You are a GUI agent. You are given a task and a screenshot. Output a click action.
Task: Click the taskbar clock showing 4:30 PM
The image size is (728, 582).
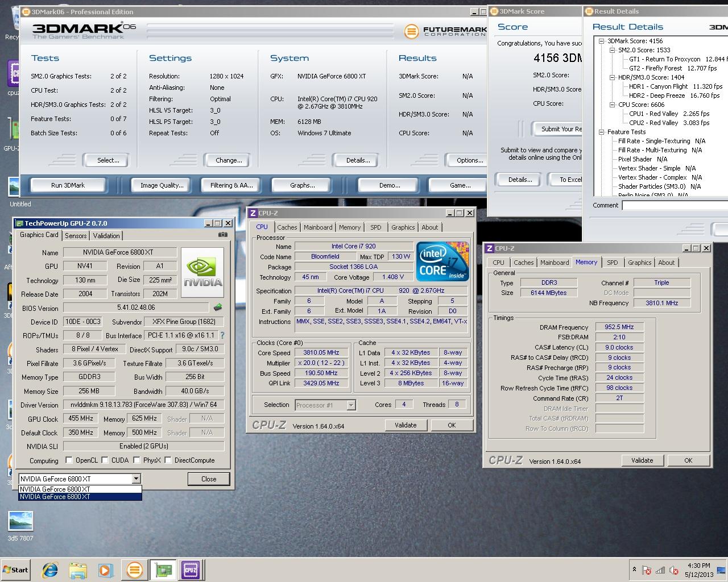click(x=698, y=570)
